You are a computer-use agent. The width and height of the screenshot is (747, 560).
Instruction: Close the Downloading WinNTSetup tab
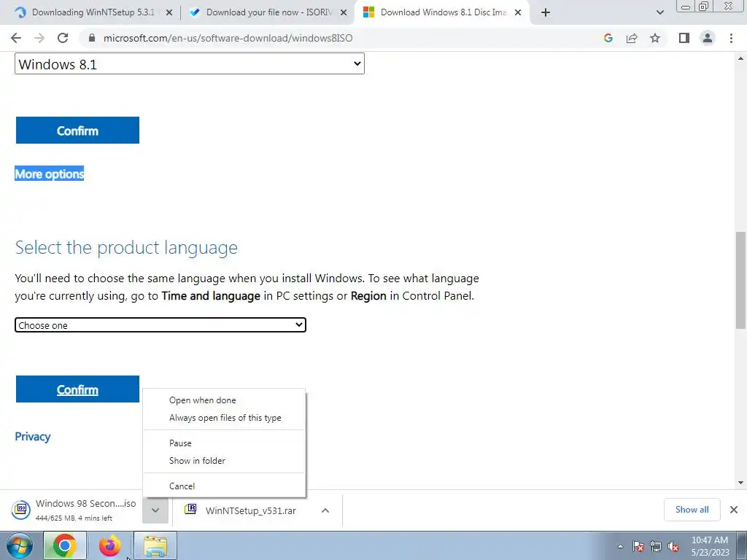[169, 13]
